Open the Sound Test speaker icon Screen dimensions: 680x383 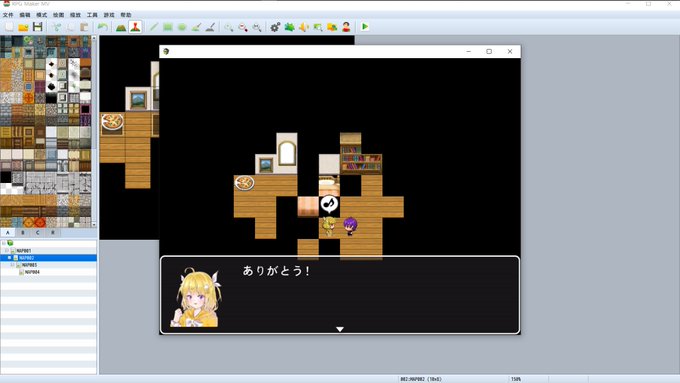coord(304,27)
